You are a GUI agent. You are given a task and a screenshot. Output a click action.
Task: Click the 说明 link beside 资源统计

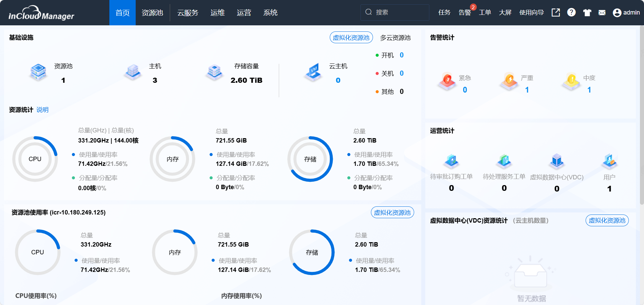click(43, 110)
